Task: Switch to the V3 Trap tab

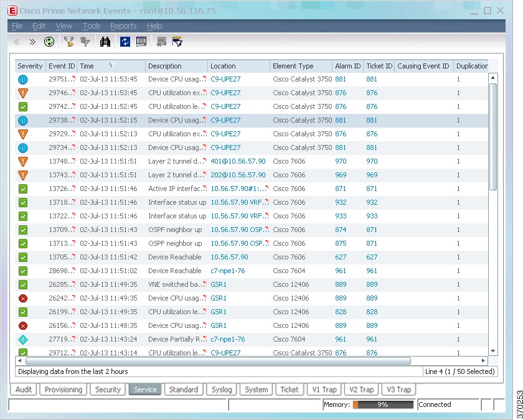Action: tap(398, 390)
